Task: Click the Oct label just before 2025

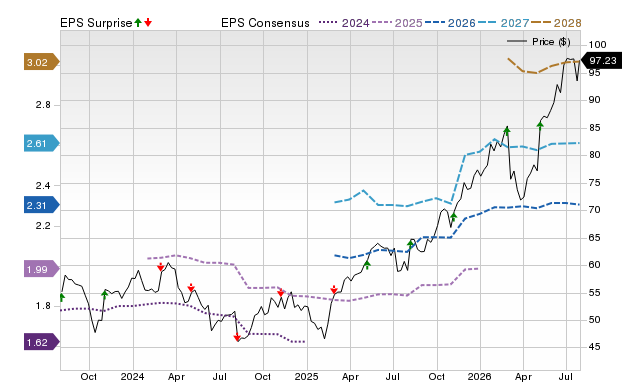Action: point(262,376)
